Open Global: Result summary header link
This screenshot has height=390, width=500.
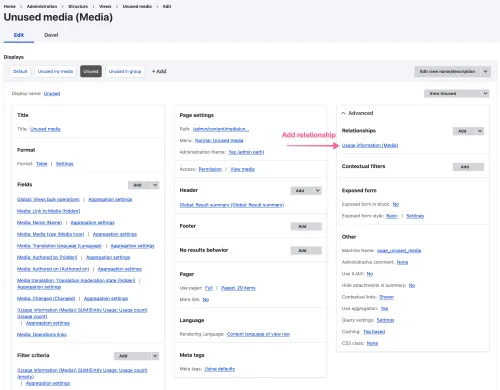pos(232,205)
